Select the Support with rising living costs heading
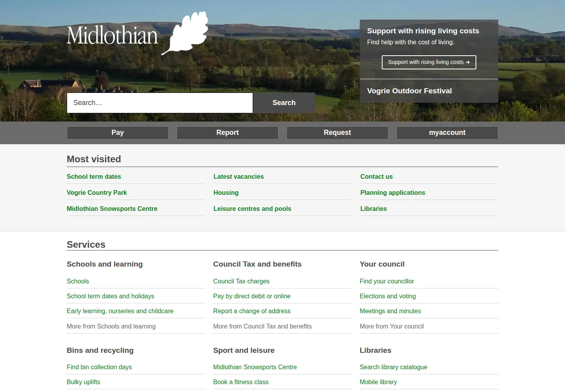Viewport: 565px width, 392px height. point(423,31)
